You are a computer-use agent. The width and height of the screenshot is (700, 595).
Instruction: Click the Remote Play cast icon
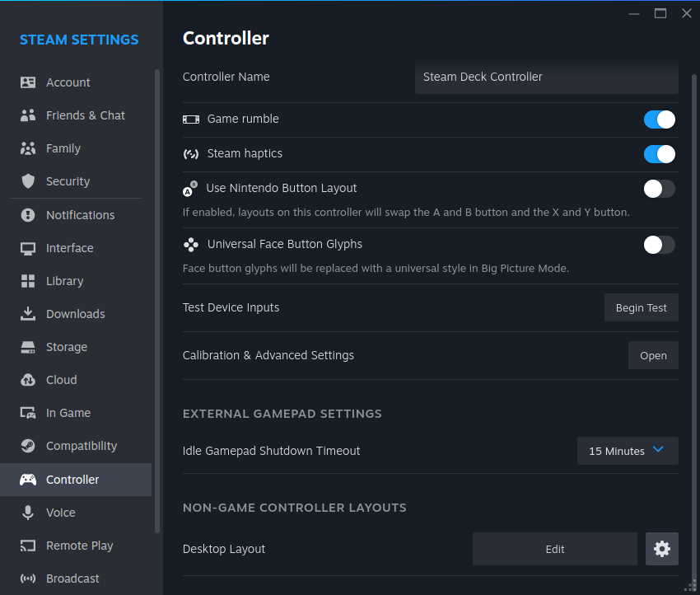click(28, 546)
